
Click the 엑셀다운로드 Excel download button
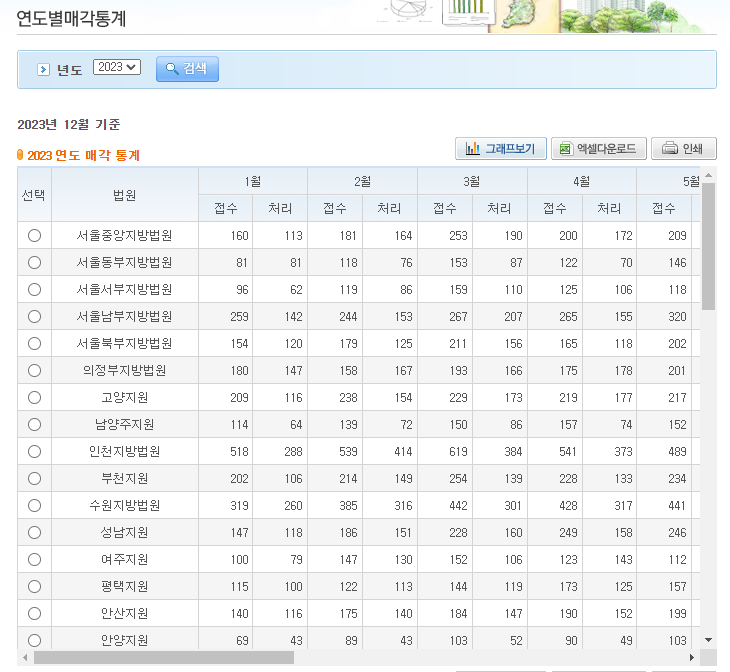click(599, 149)
